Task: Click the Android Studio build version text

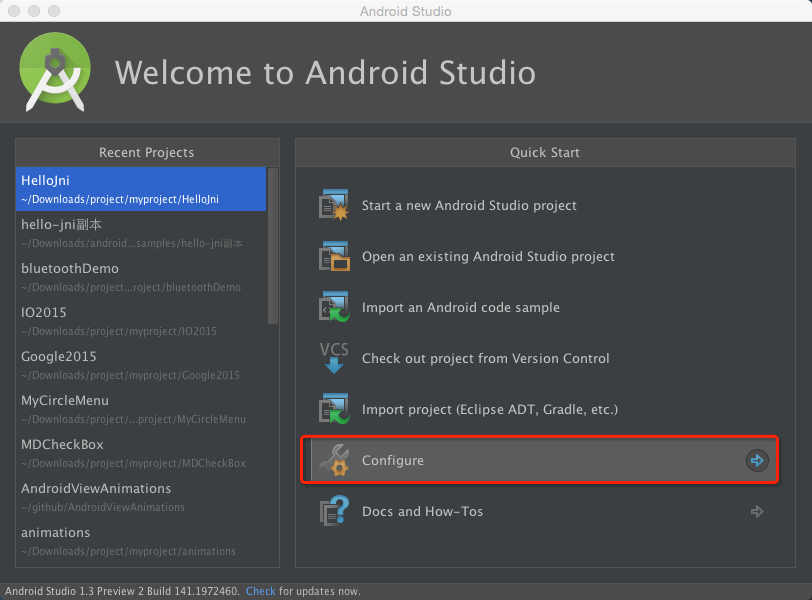Action: [x=122, y=591]
